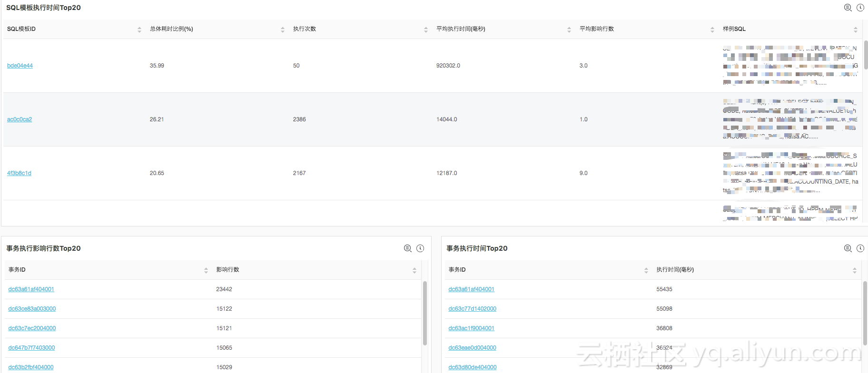Open transaction dc63ce83a003000

tap(32, 309)
